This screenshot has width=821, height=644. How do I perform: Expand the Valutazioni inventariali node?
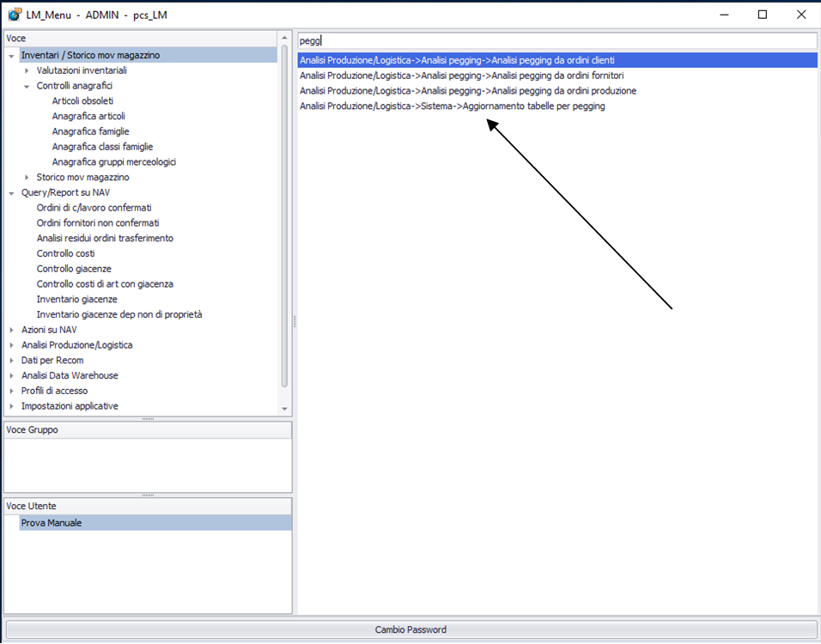27,70
